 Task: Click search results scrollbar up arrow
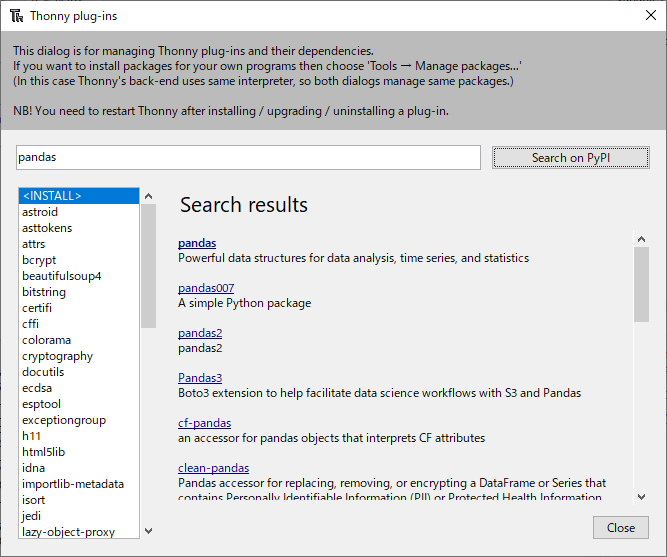click(641, 239)
